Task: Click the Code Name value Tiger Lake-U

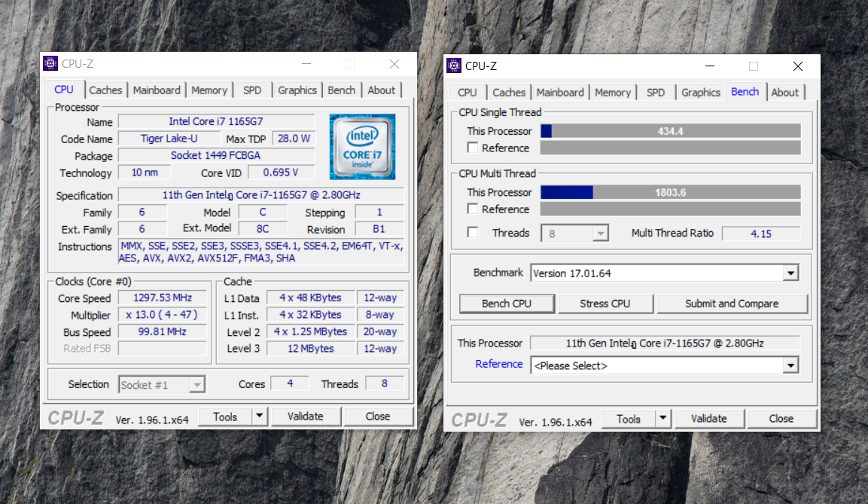Action: (169, 139)
